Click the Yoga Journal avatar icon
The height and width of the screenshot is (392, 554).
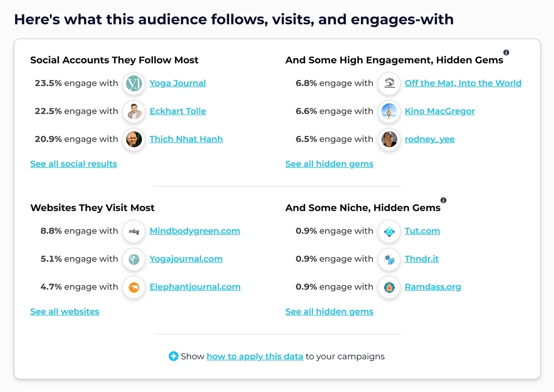pos(134,84)
